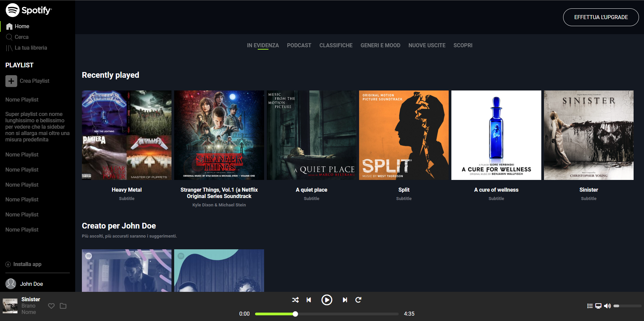Switch to NUOVE USCITE tab
This screenshot has height=321, width=644.
coord(427,45)
